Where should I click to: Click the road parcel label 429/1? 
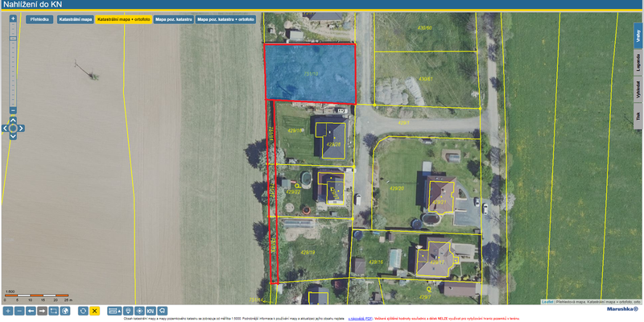click(x=404, y=122)
